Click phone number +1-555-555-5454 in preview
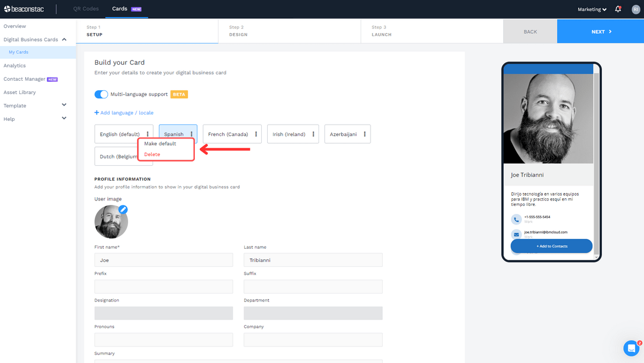Viewport: 644px width, 363px height. tap(537, 217)
